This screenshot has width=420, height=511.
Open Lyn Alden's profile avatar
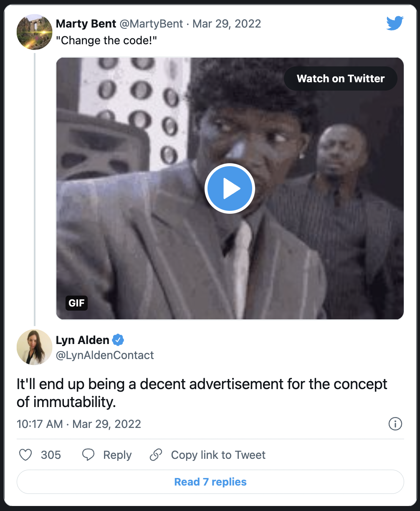coord(34,347)
